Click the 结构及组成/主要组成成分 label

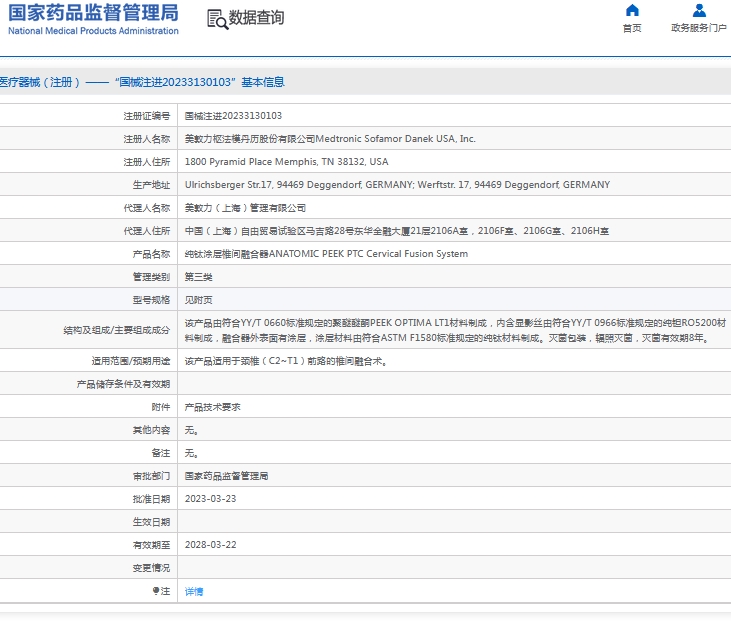point(117,330)
